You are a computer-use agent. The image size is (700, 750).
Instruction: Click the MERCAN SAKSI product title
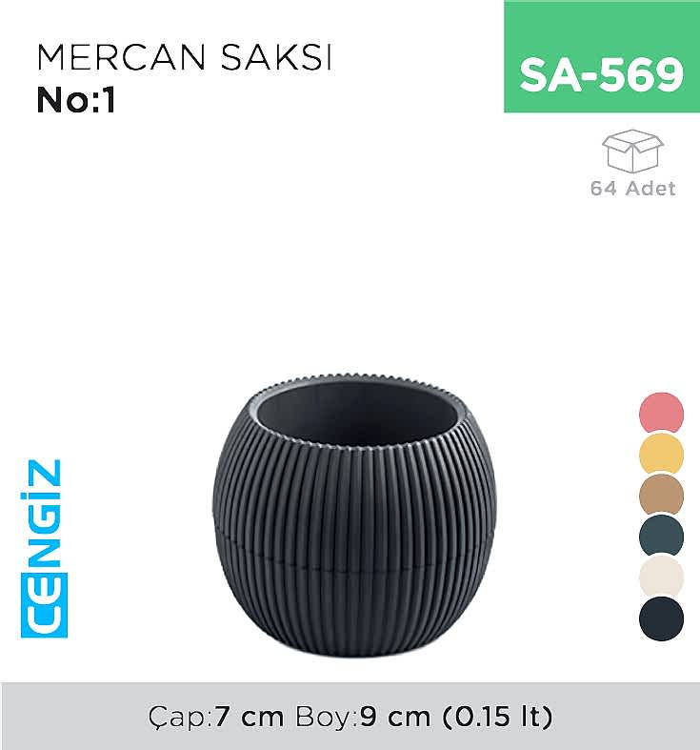184,57
